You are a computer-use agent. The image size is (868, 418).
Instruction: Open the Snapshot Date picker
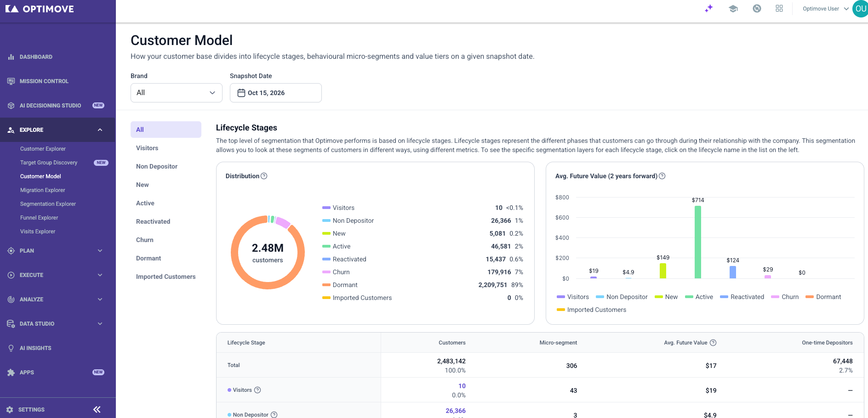tap(276, 93)
